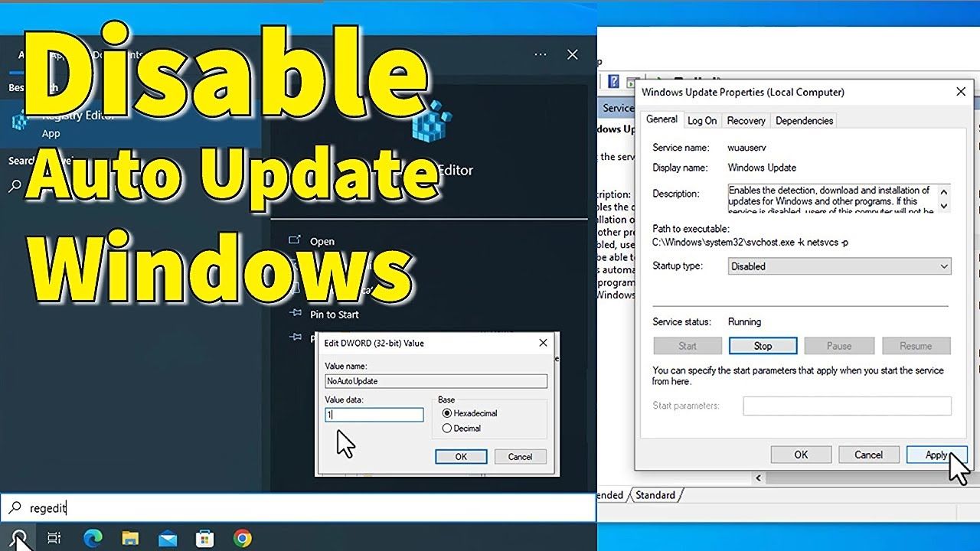Open the Startup type dropdown
This screenshot has width=980, height=551.
839,266
